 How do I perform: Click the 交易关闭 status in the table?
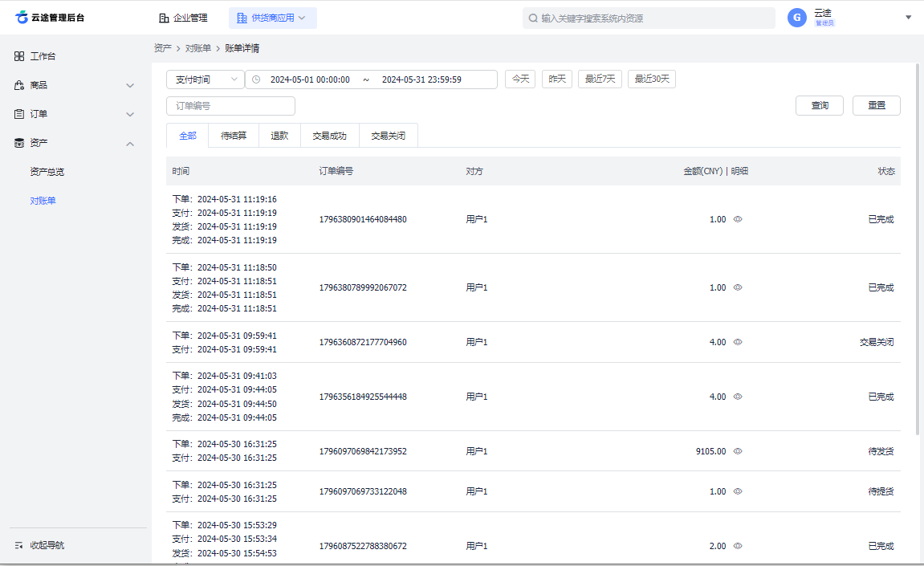coord(877,342)
